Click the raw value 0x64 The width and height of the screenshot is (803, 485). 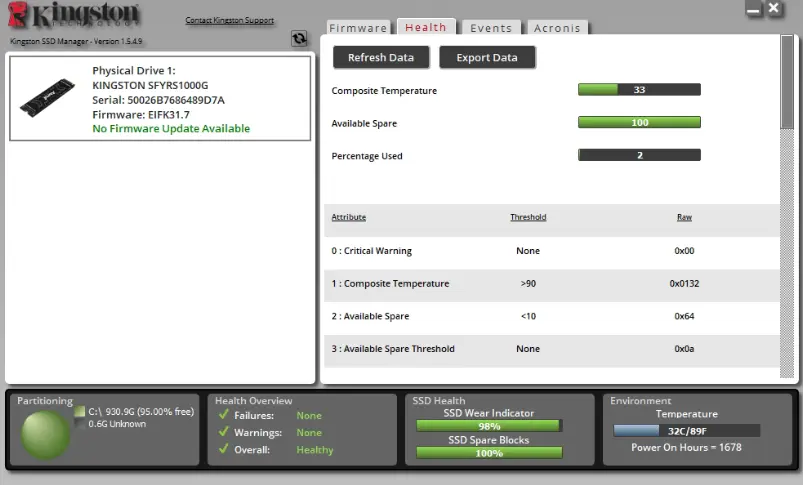pyautogui.click(x=684, y=316)
